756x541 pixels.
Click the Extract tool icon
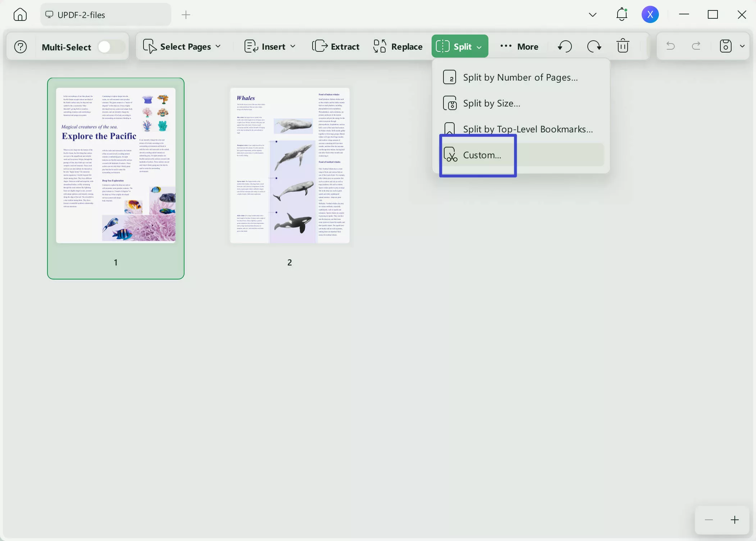tap(319, 46)
